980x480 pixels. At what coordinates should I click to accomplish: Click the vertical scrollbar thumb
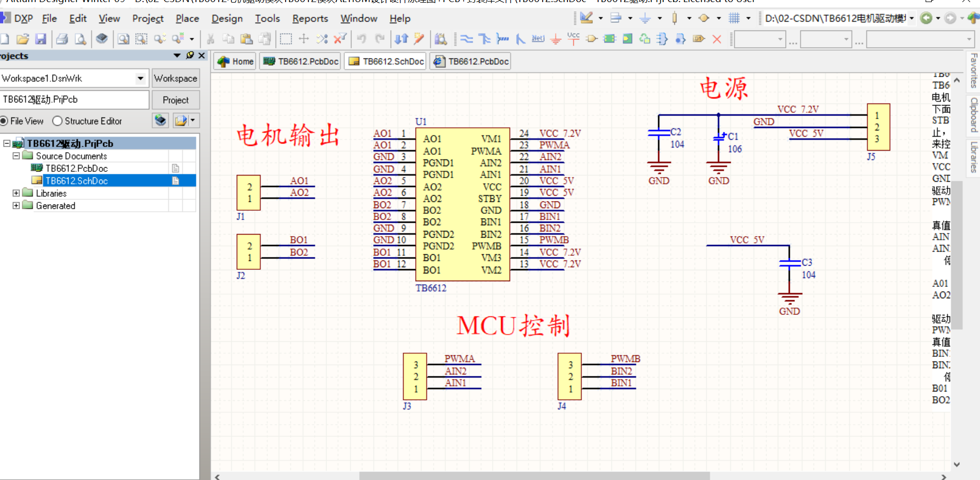(x=957, y=255)
